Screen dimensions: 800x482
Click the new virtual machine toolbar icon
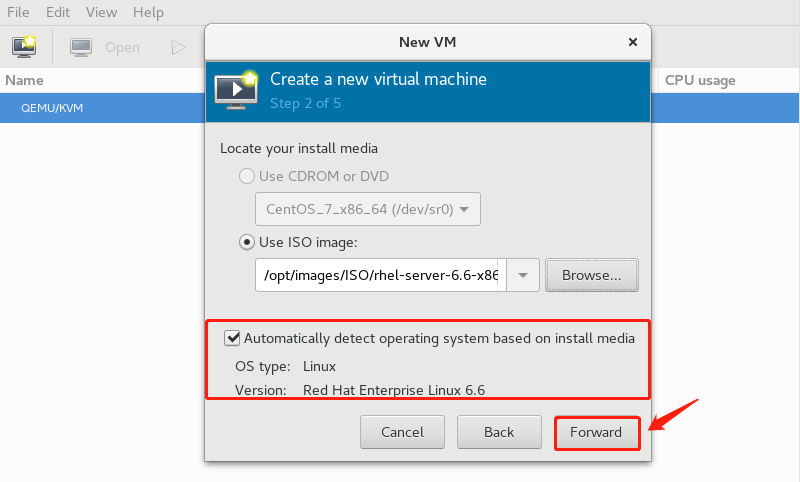(x=24, y=47)
